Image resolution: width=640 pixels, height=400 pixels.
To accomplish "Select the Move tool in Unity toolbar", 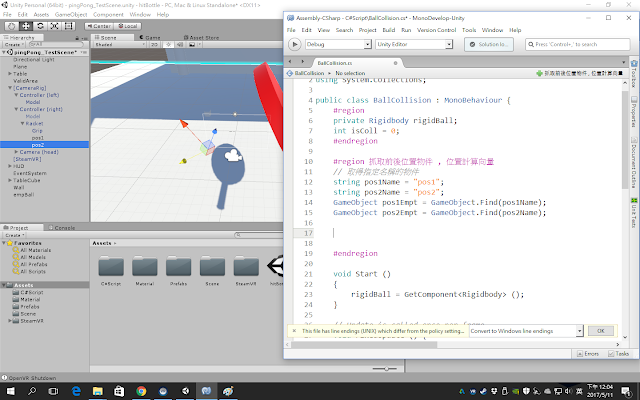I will [x=26, y=26].
